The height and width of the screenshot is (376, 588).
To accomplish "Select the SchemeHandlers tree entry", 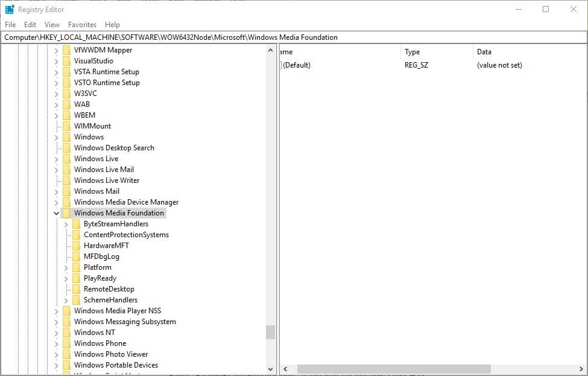I will click(x=110, y=300).
